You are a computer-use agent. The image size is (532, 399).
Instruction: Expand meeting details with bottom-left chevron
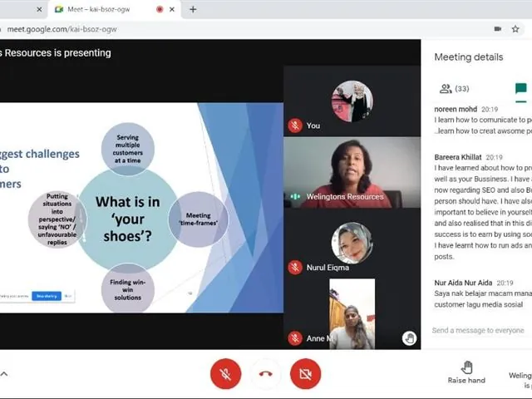click(4, 374)
